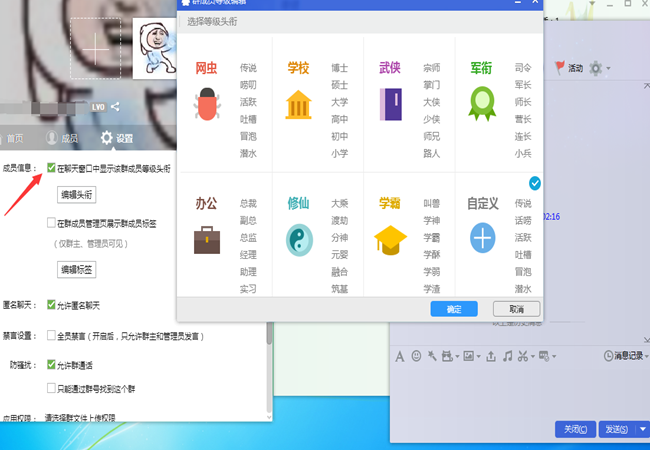Click the 博士 level name
Image resolution: width=650 pixels, height=450 pixels.
[x=340, y=68]
